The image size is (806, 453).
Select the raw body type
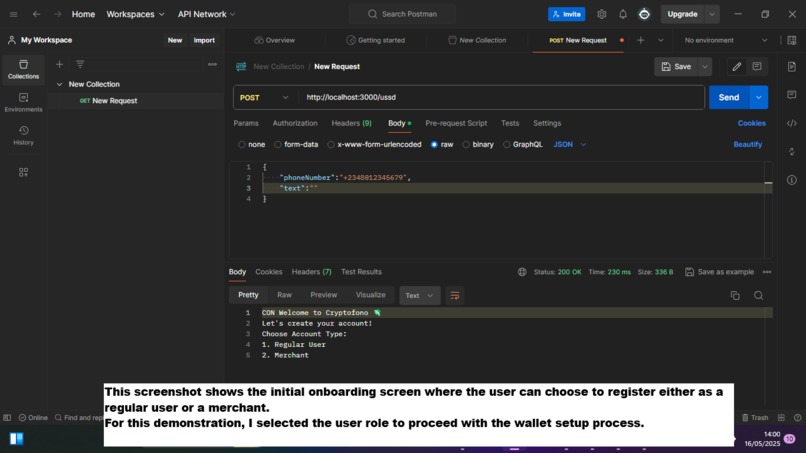pos(434,144)
